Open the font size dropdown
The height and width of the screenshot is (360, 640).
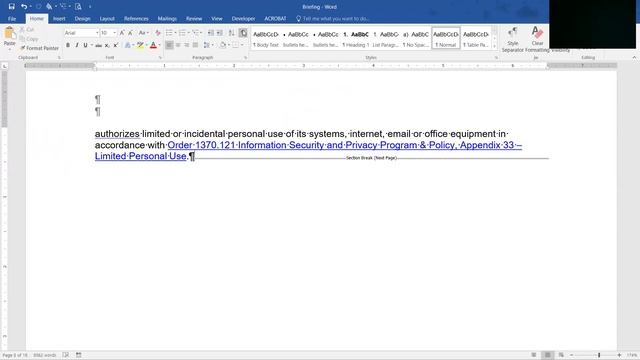(114, 33)
